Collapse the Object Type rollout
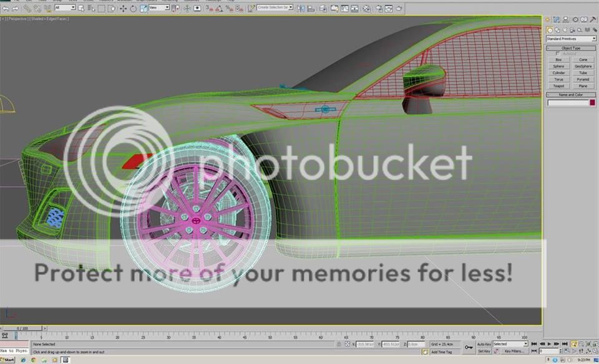This screenshot has height=364, width=599. click(x=571, y=48)
